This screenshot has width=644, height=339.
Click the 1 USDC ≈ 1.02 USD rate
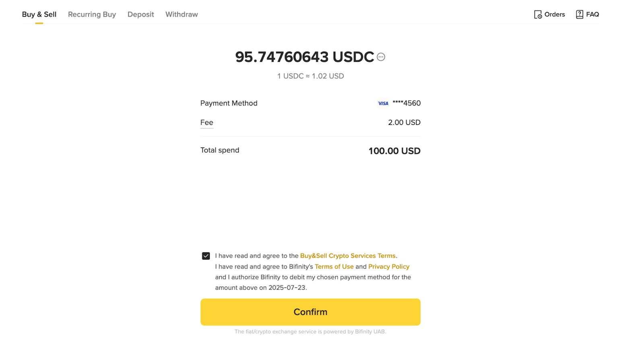310,76
